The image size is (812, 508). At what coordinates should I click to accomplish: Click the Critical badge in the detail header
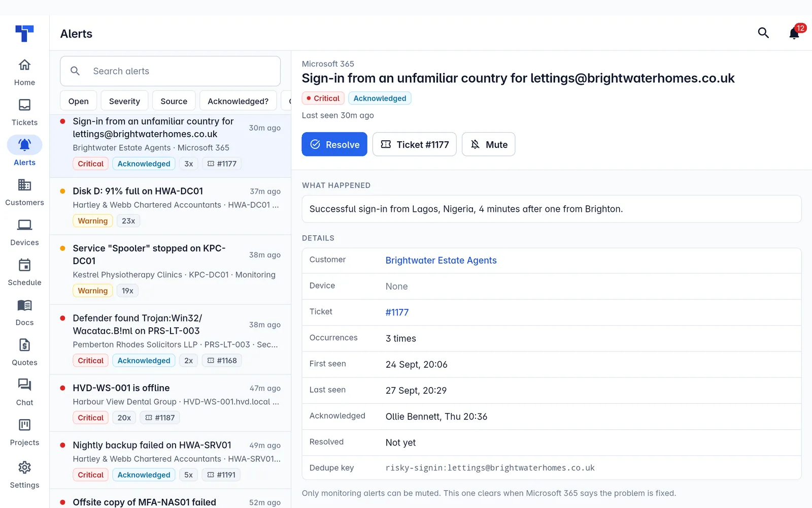click(323, 98)
